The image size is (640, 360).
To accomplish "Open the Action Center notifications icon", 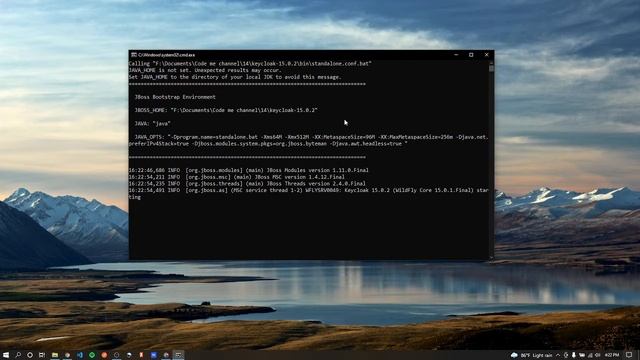I will coord(629,355).
